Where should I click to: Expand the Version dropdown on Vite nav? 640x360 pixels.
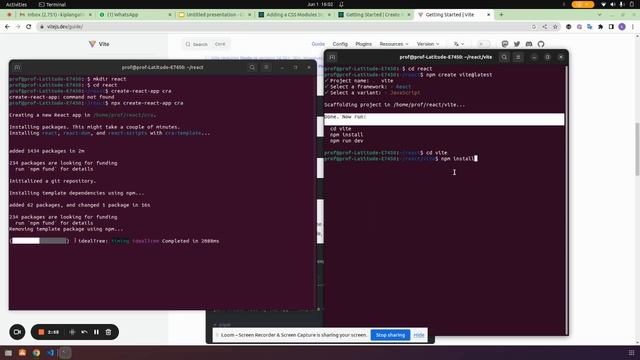(x=428, y=44)
